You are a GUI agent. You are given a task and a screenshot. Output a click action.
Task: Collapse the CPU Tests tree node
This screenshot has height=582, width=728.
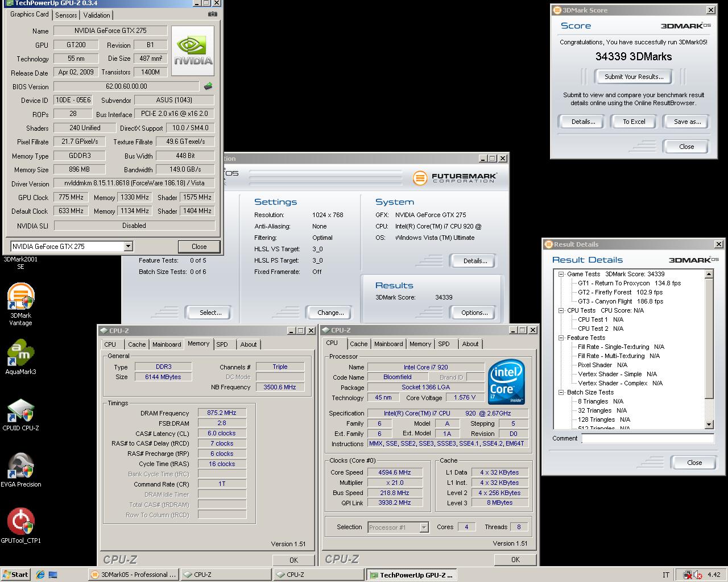pyautogui.click(x=561, y=310)
